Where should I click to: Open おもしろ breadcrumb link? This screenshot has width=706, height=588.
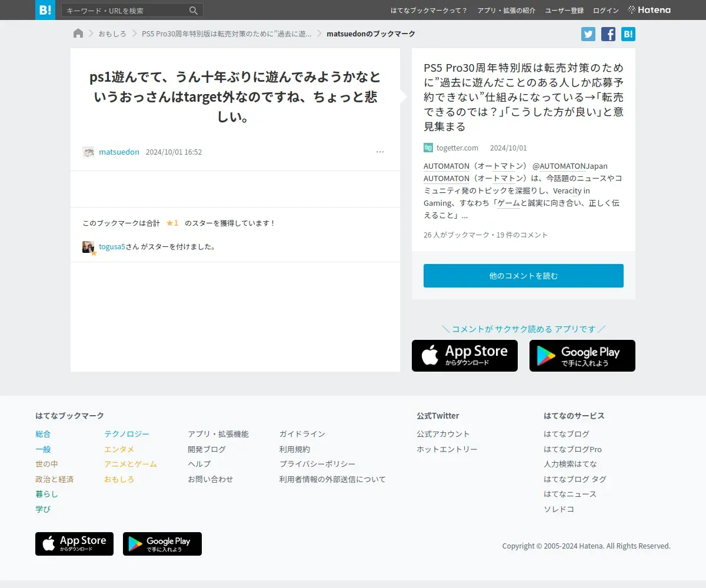point(112,34)
